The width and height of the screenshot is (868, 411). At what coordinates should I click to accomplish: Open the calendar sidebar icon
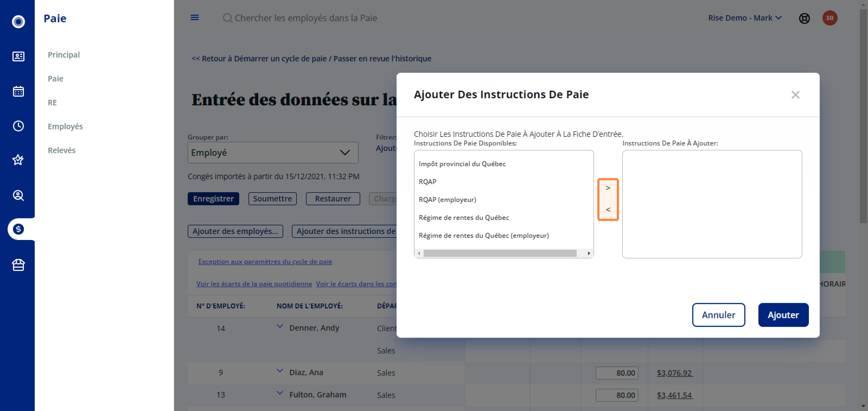[18, 91]
